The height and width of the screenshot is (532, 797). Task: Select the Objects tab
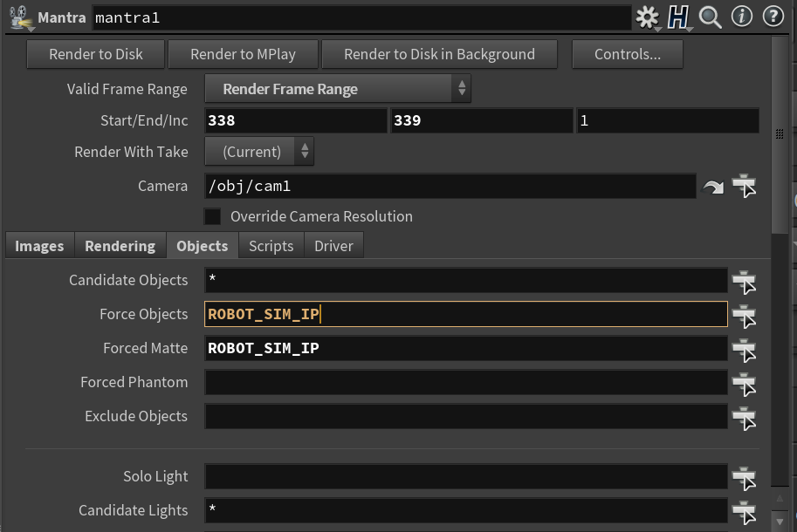203,246
